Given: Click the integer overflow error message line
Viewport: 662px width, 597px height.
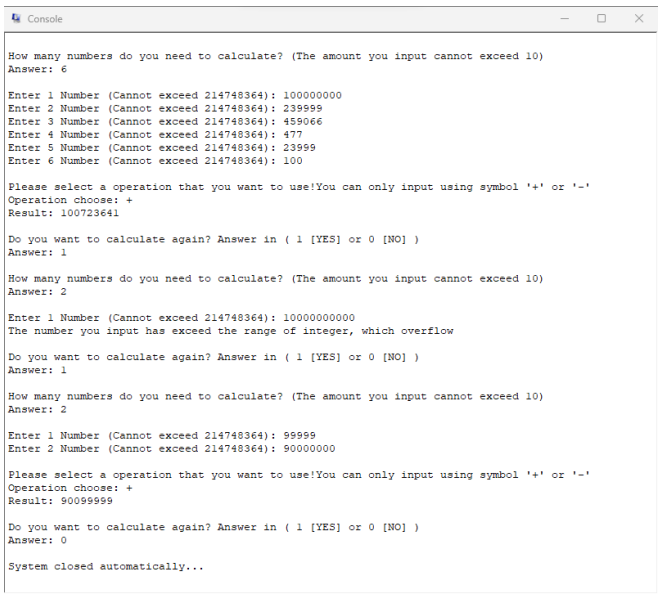Looking at the screenshot, I should pos(231,331).
